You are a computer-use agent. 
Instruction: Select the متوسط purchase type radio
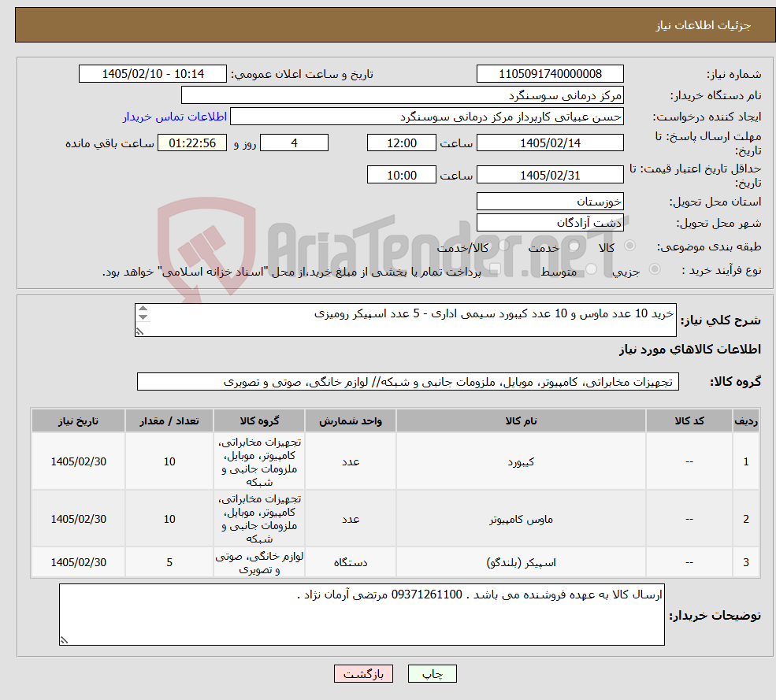coord(592,269)
